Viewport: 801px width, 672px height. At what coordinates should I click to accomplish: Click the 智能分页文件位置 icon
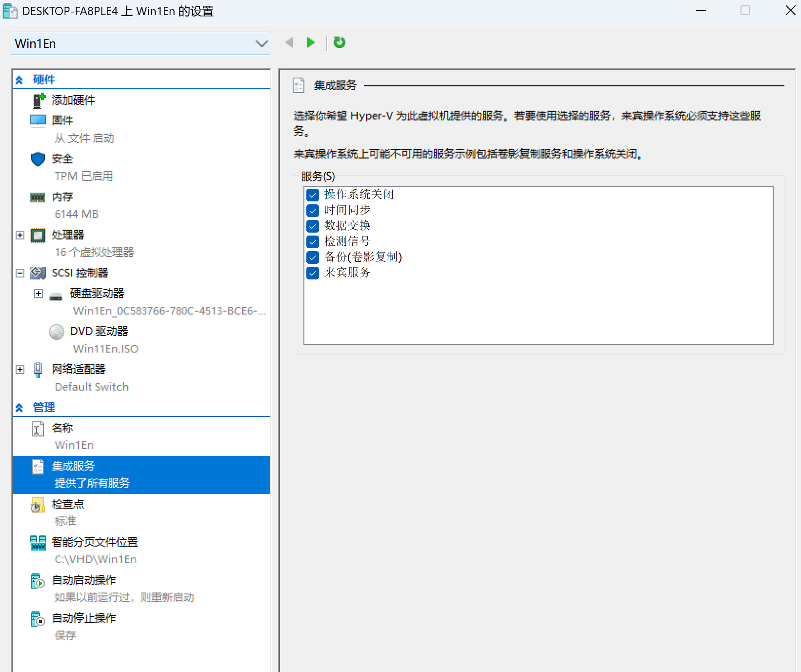pos(38,543)
